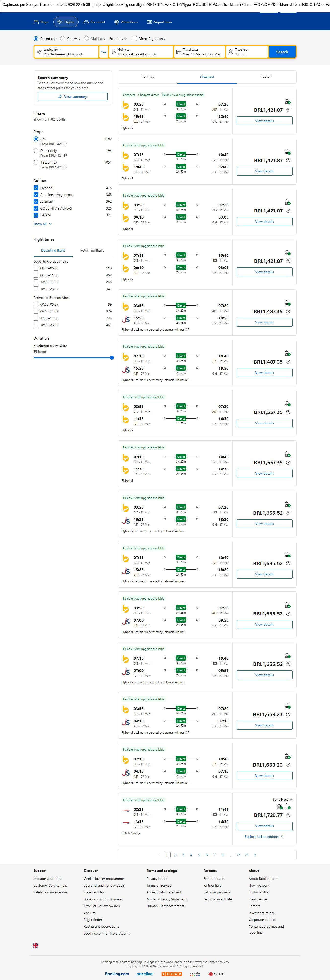Viewport: 330px width, 980px height.
Task: Switch to the Returning flight tab
Action: point(92,250)
